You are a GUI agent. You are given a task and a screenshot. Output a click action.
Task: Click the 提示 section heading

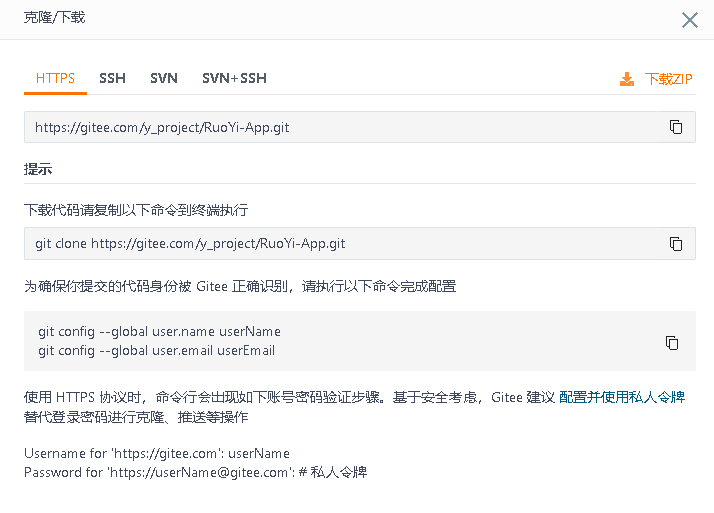coord(38,169)
